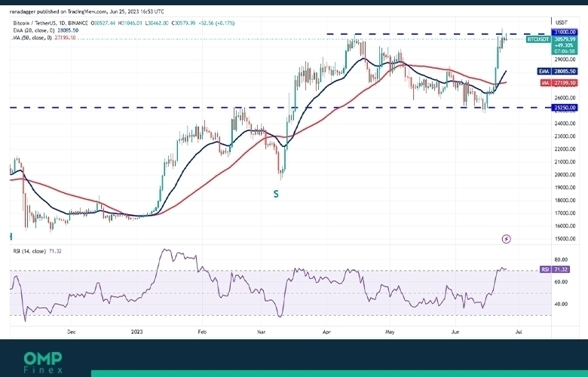
Task: Click the 26000.00 price axis value
Action: tap(565, 97)
